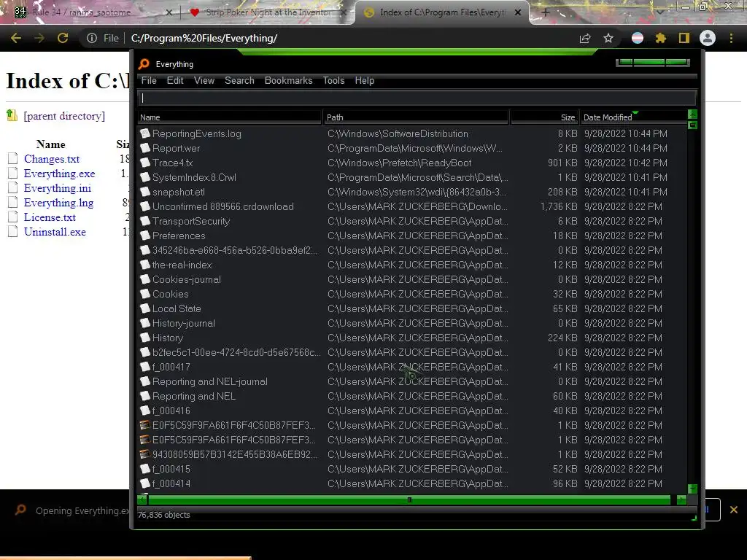Select the 345246ba-e668-456a result name
This screenshot has width=747, height=560.
click(x=235, y=250)
